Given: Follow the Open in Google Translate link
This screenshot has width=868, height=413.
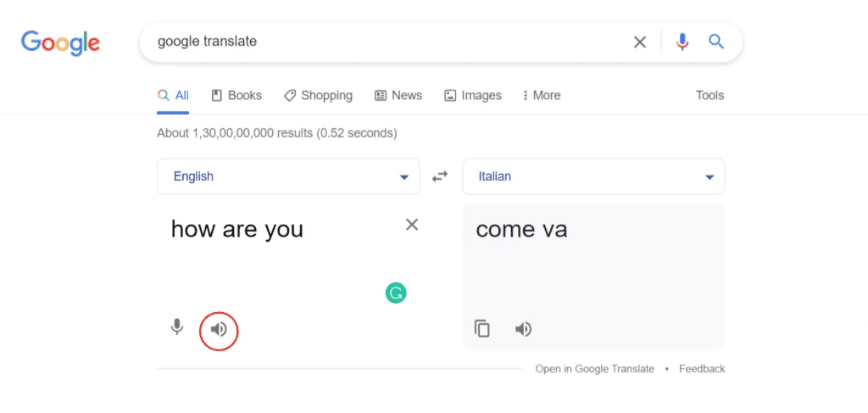Looking at the screenshot, I should (x=594, y=369).
